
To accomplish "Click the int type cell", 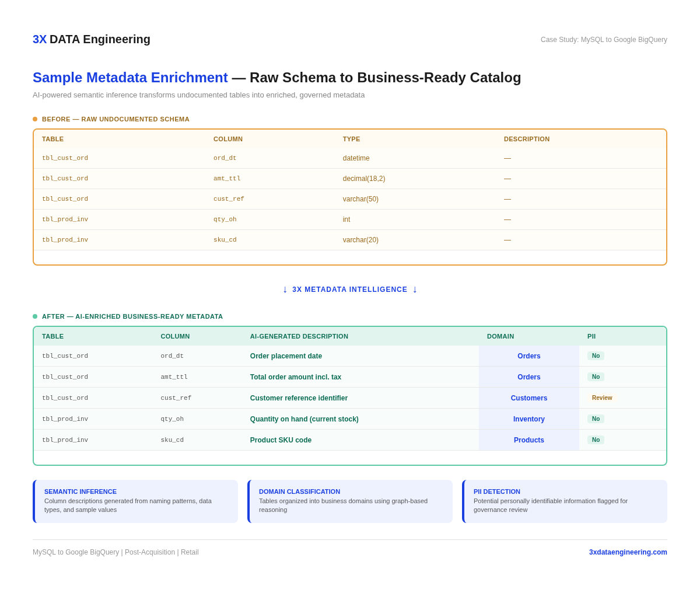I will pos(346,219).
